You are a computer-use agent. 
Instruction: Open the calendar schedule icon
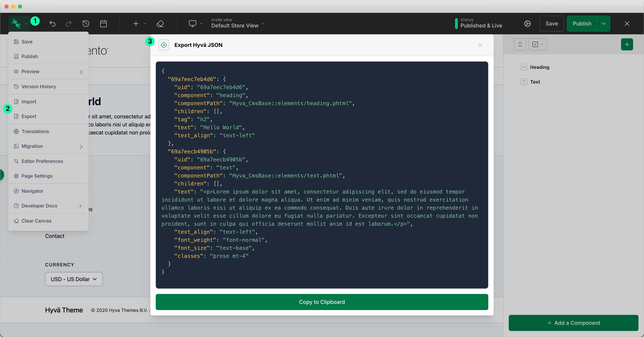pyautogui.click(x=103, y=24)
